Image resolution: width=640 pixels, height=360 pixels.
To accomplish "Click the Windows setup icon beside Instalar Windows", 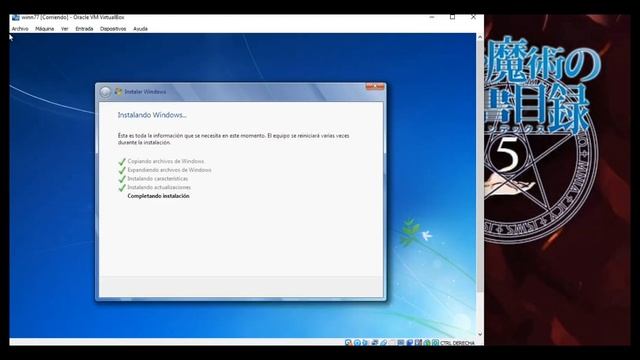I will coord(118,92).
